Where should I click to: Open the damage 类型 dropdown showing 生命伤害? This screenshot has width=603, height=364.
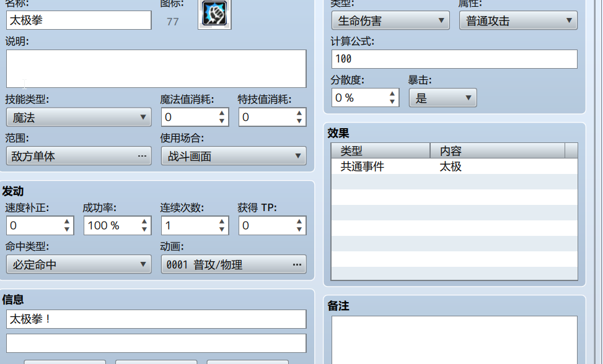point(390,20)
